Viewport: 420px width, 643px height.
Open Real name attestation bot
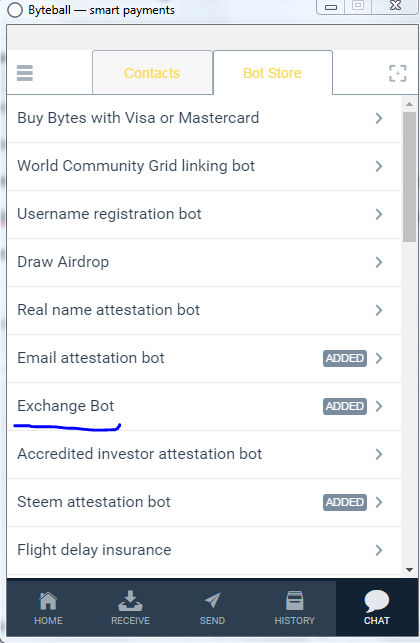[x=204, y=310]
